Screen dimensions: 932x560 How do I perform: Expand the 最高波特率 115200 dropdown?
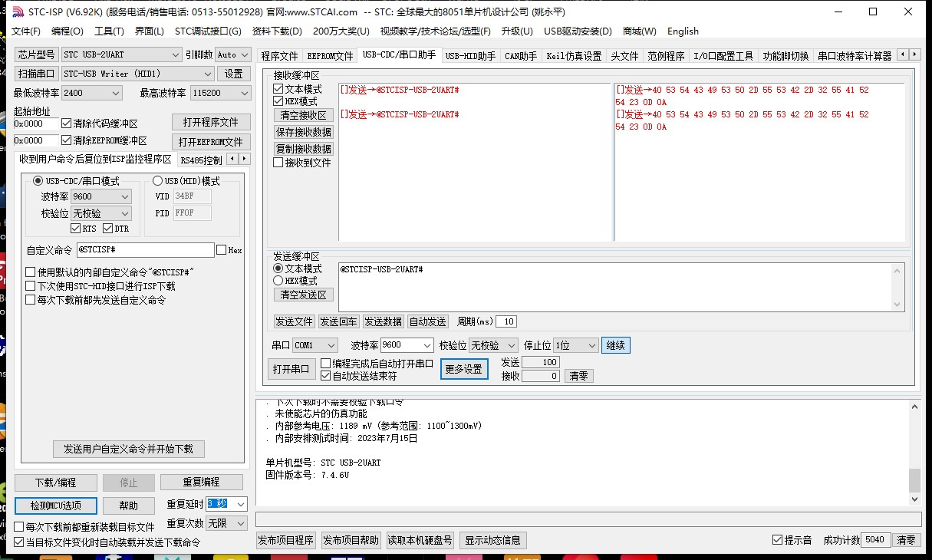pos(245,93)
